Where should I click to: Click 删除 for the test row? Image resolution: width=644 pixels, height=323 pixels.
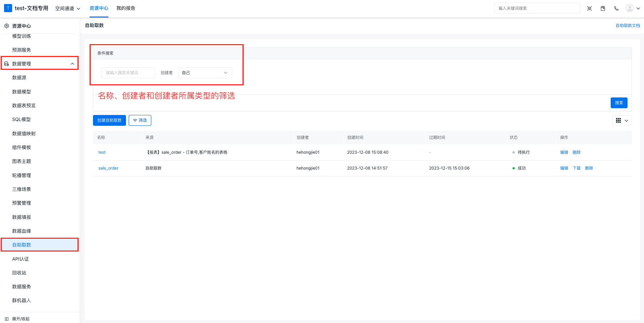(577, 152)
